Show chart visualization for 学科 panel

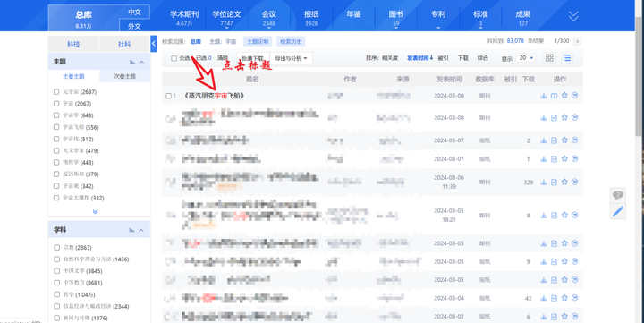131,230
